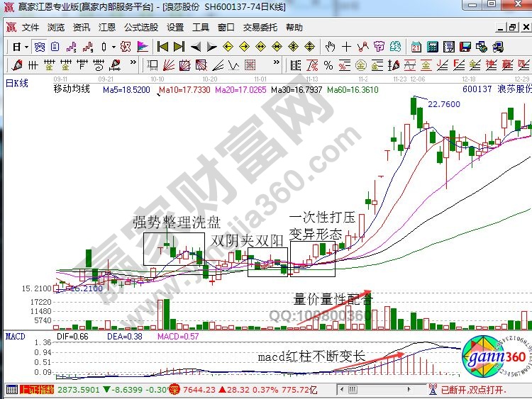The image size is (532, 399).
Task: Click the hand pan tool icon
Action: [331, 47]
